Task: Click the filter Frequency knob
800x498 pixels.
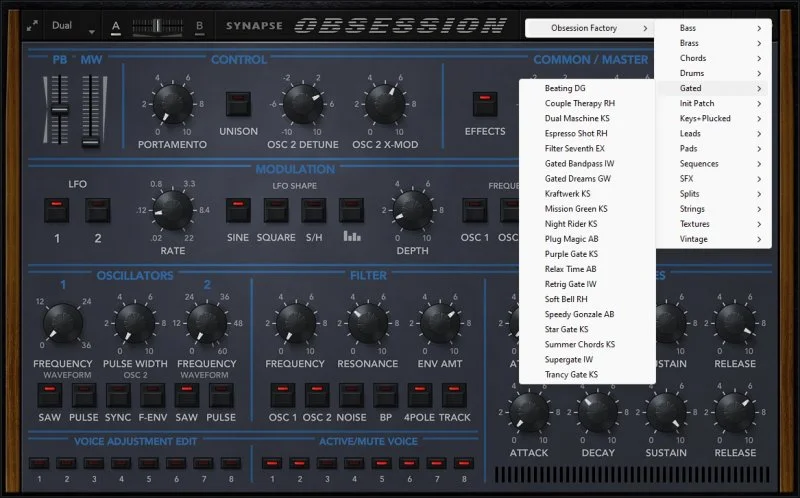Action: [295, 323]
